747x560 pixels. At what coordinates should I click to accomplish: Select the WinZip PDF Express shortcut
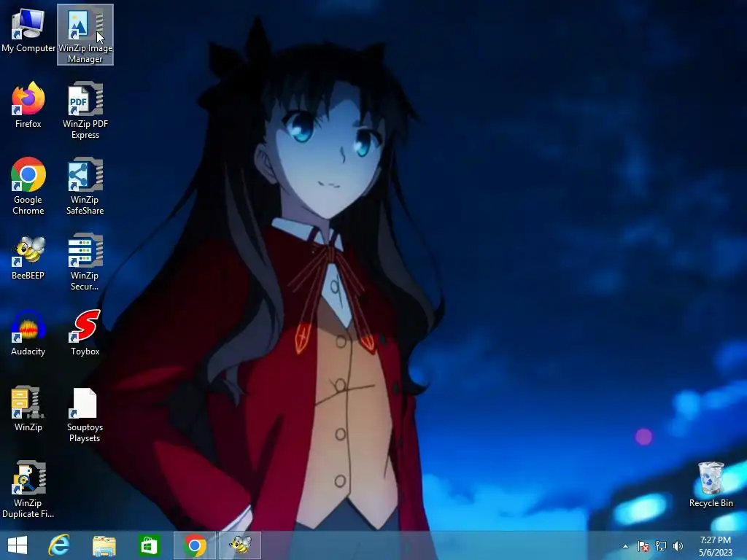(x=85, y=111)
